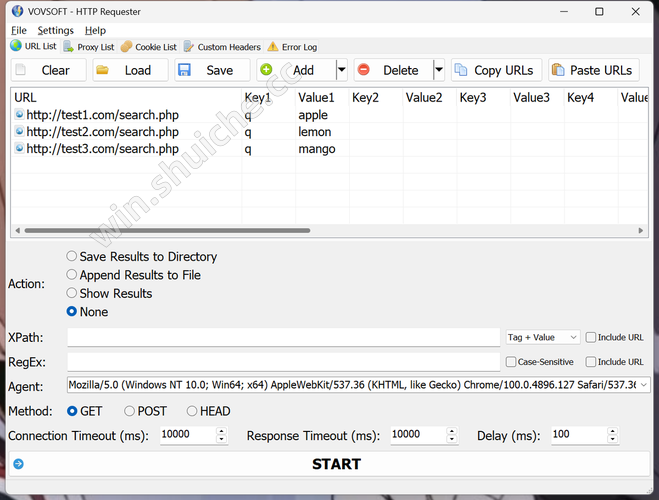This screenshot has width=659, height=500.
Task: Select the GET method
Action: coord(84,411)
